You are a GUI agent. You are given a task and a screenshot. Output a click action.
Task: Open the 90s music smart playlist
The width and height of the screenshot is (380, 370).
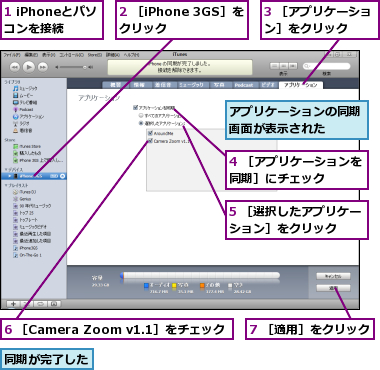point(32,206)
